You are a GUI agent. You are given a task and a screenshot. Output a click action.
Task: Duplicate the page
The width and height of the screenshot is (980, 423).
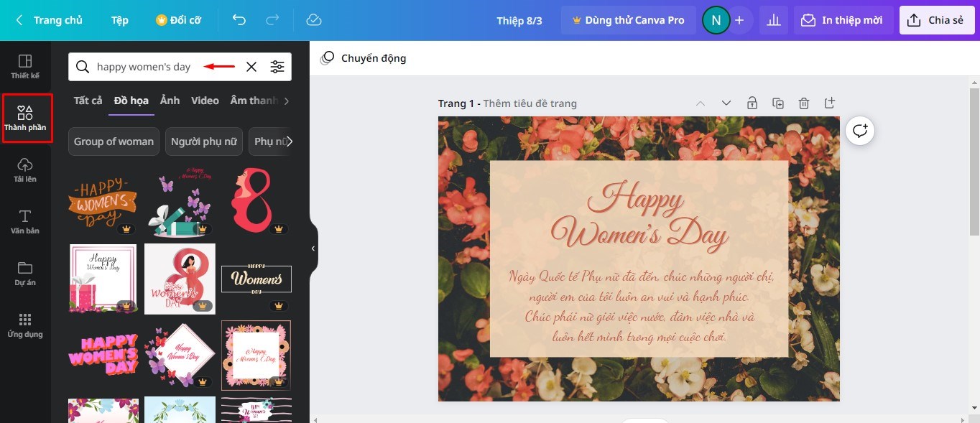point(778,103)
